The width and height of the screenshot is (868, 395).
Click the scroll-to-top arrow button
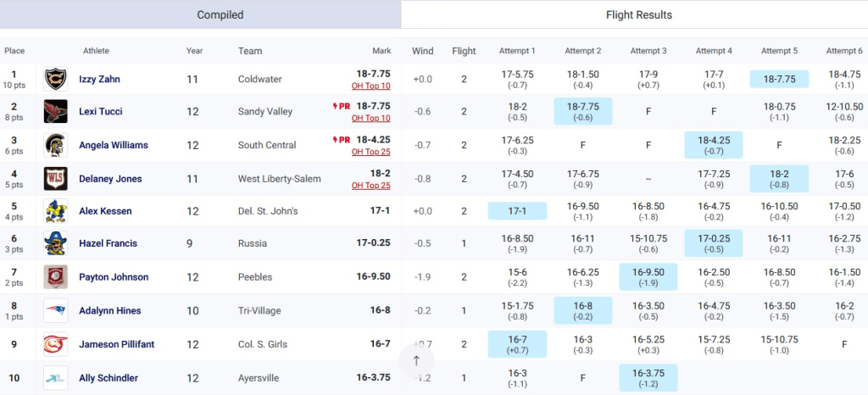pos(416,360)
